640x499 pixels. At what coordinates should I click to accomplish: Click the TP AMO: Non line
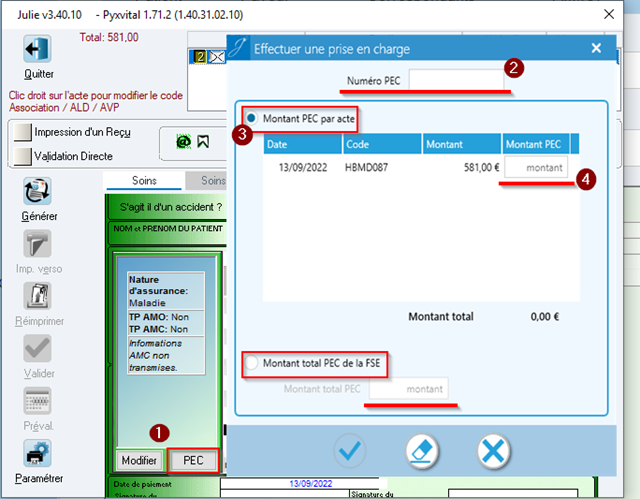[159, 317]
